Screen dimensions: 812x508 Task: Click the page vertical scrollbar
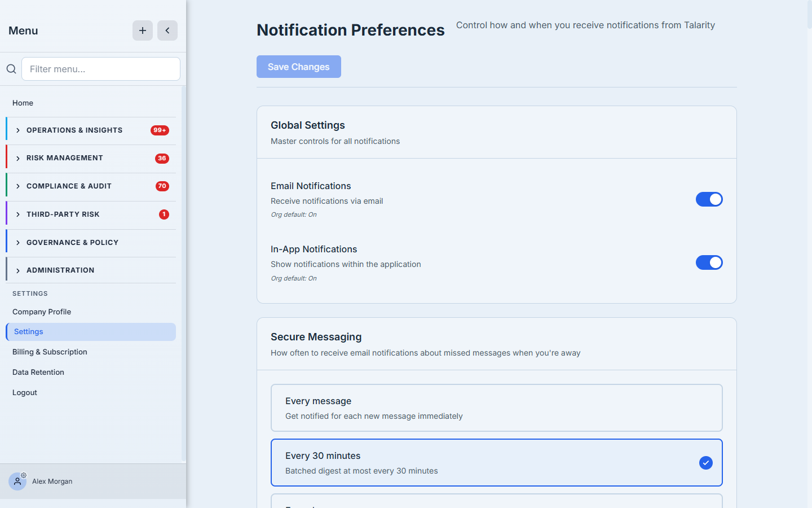point(810,14)
